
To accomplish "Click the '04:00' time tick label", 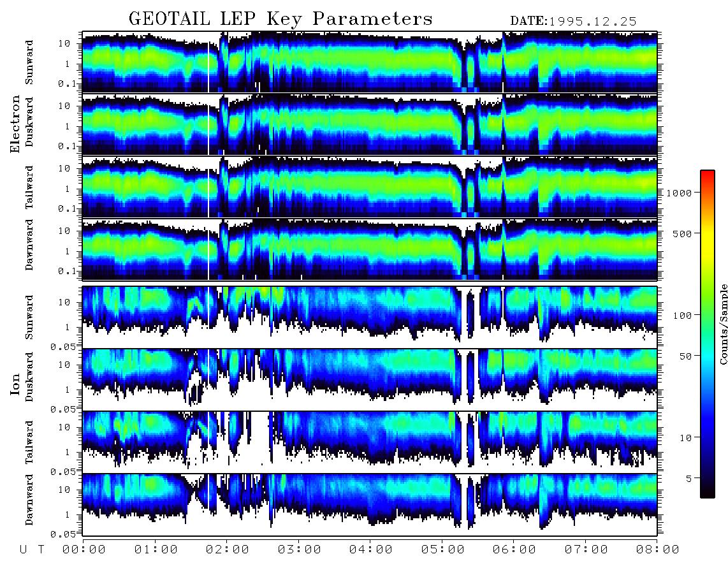I will 371,550.
